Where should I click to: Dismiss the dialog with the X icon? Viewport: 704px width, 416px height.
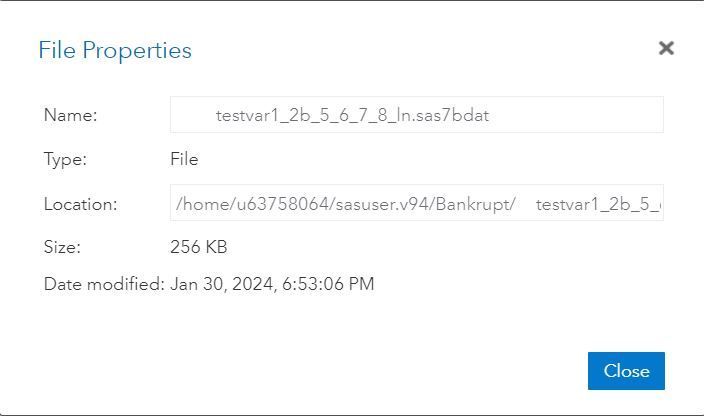666,48
